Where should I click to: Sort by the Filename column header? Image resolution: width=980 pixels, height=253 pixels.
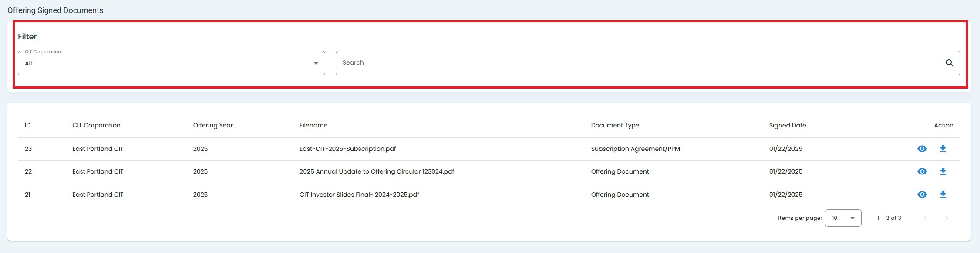(x=313, y=125)
